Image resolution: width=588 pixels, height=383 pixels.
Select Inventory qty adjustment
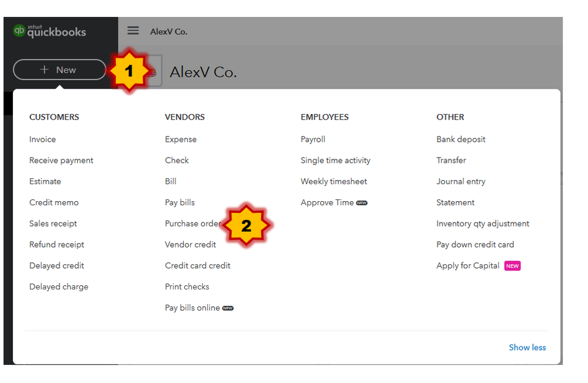coord(483,224)
